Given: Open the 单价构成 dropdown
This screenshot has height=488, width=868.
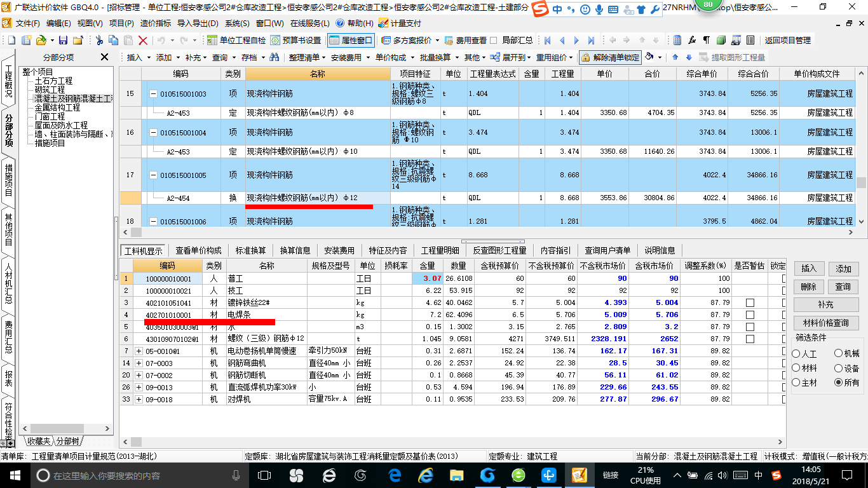Looking at the screenshot, I should 395,57.
